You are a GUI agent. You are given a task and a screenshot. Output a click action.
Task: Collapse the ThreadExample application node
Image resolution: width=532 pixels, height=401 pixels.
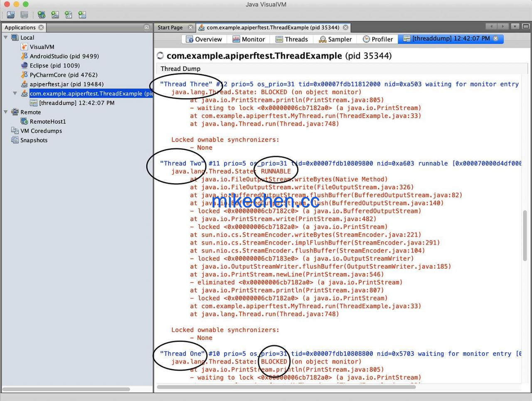[15, 93]
